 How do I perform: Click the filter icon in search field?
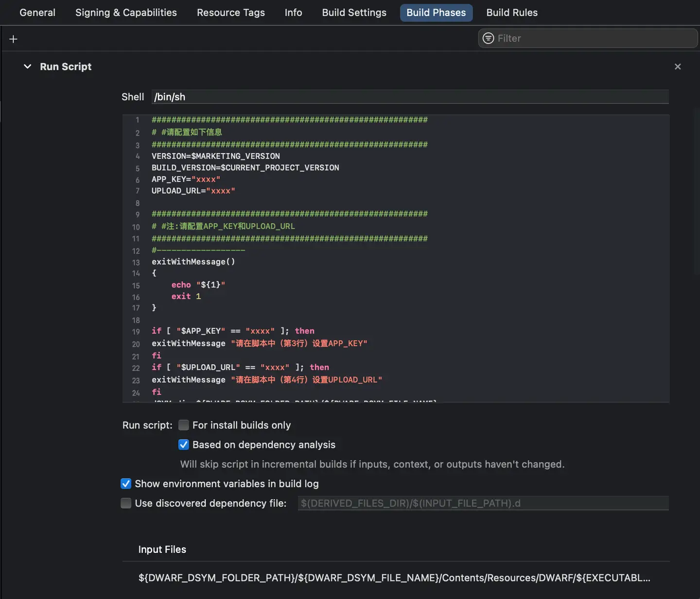tap(488, 38)
